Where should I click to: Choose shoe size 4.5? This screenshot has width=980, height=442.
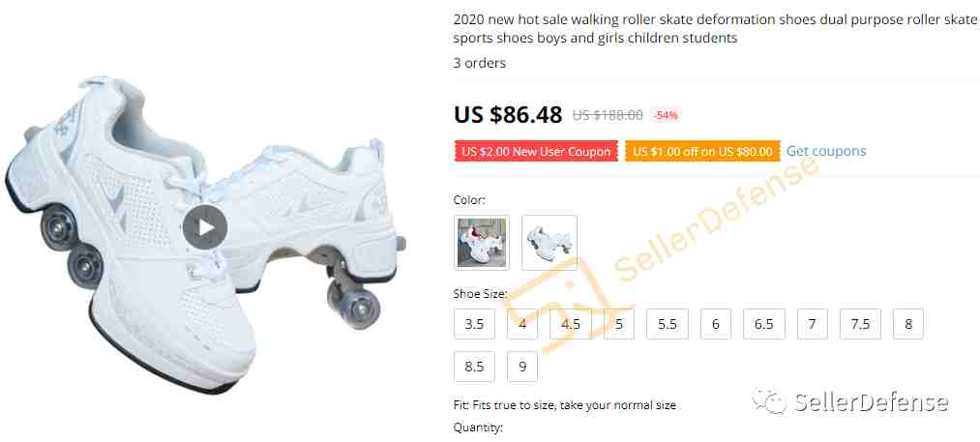pyautogui.click(x=571, y=324)
